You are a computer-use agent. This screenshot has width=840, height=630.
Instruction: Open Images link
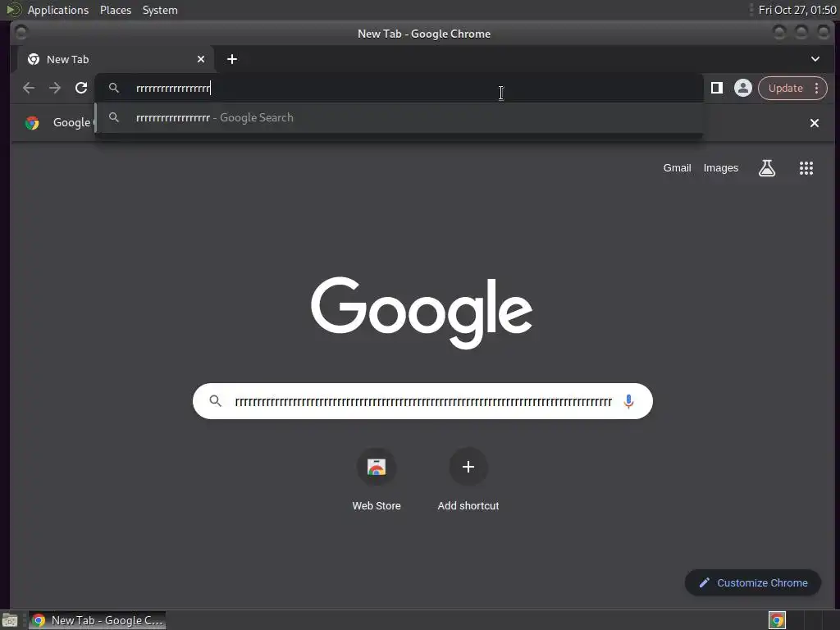(720, 167)
